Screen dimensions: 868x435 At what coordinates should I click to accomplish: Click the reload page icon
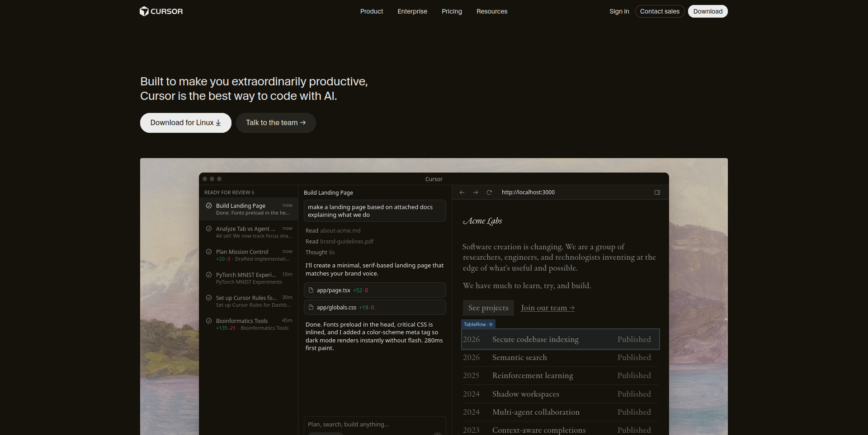click(x=489, y=192)
